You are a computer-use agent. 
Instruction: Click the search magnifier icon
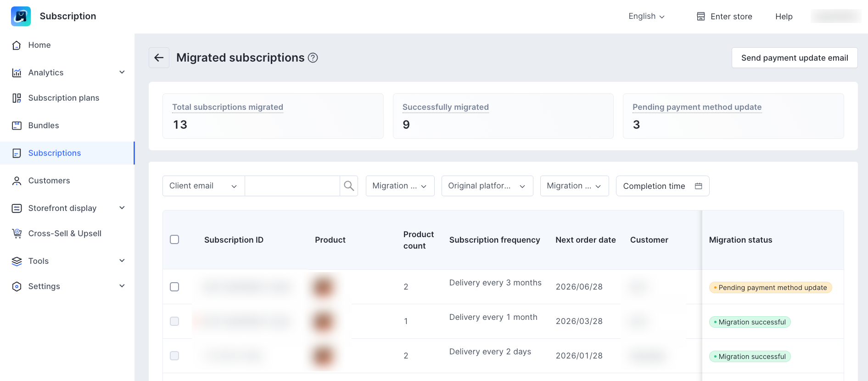(349, 186)
